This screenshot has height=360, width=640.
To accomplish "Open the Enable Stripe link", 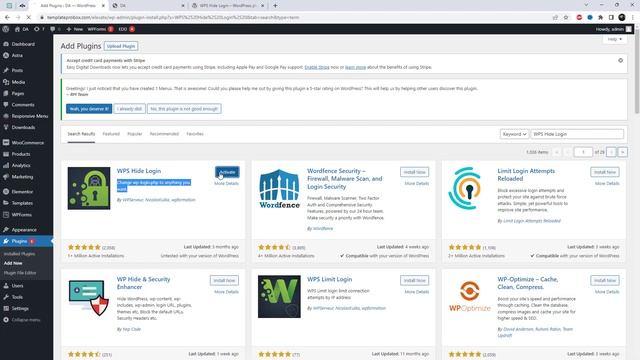I will pos(317,67).
